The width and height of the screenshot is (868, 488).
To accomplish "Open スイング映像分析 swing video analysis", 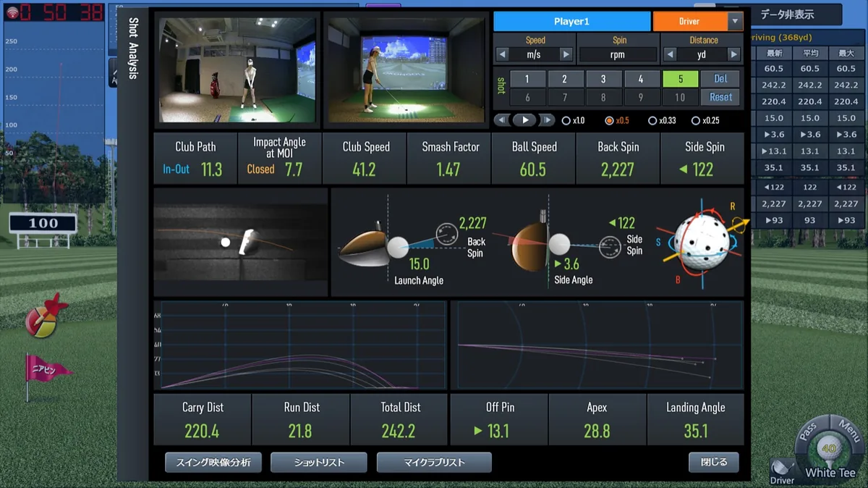I will click(x=213, y=462).
